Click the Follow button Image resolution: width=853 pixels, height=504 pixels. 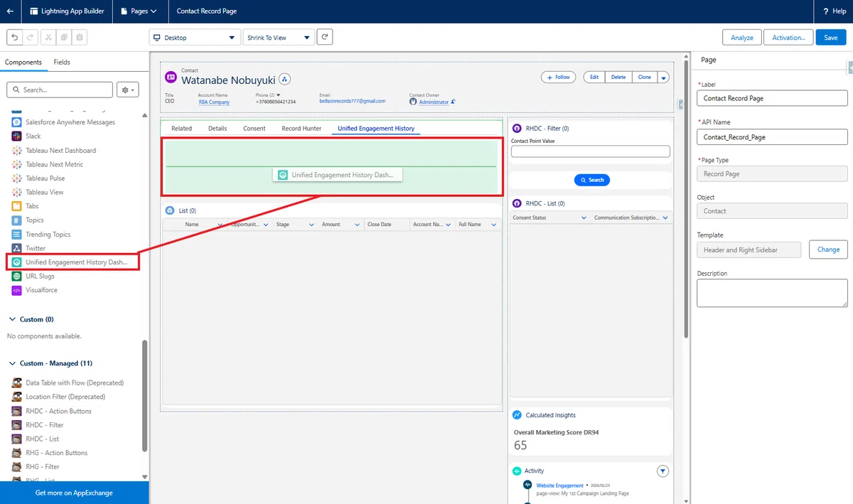point(559,77)
